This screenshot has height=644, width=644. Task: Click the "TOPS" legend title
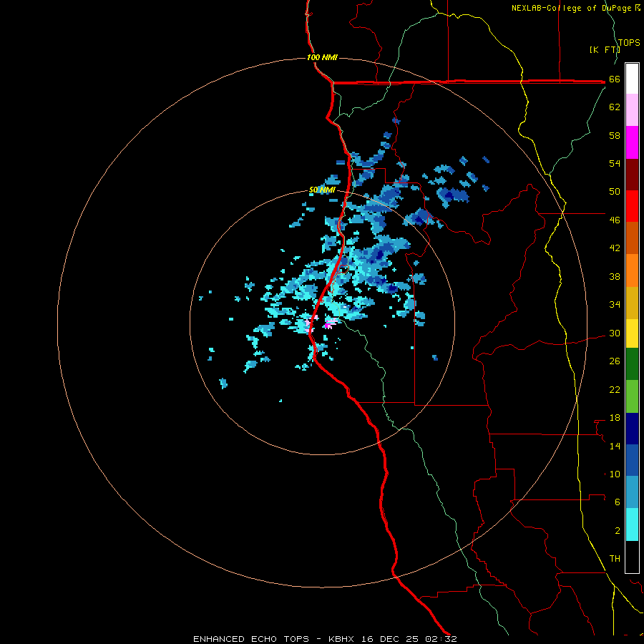[x=629, y=42]
